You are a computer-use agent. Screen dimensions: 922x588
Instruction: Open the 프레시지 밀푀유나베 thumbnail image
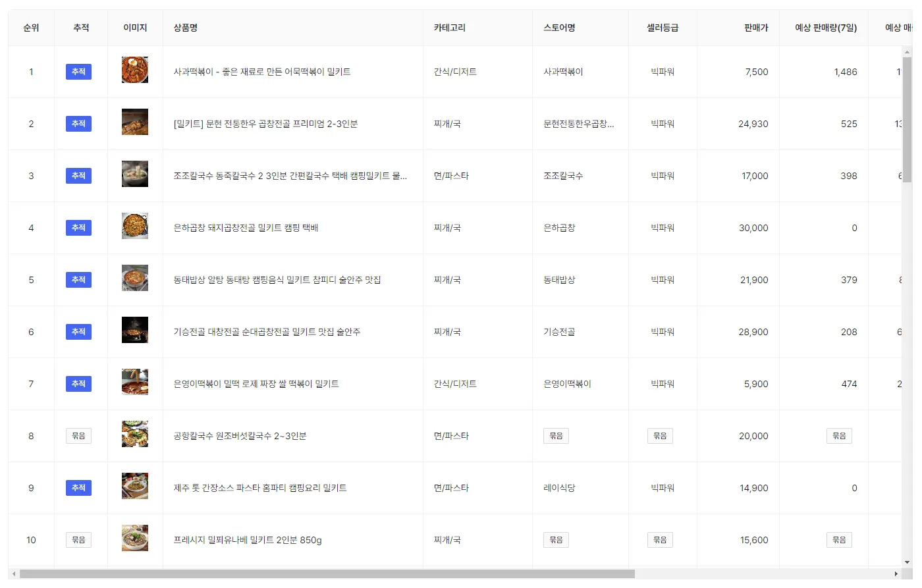[135, 538]
